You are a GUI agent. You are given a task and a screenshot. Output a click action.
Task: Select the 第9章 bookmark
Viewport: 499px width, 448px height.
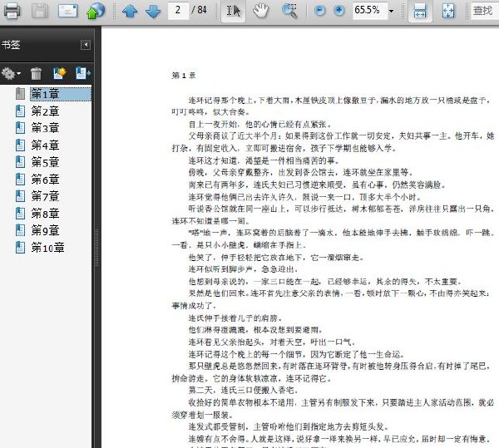pyautogui.click(x=45, y=230)
